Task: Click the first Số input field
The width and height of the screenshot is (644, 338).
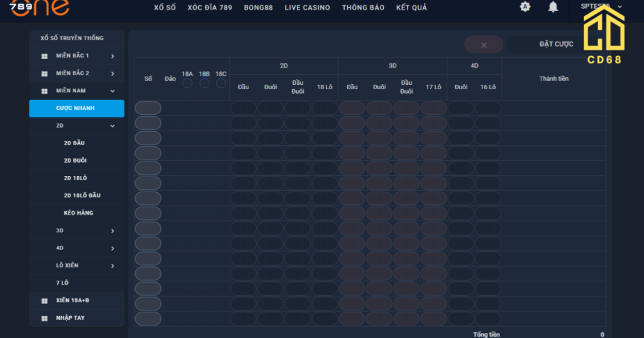Action: (148, 108)
